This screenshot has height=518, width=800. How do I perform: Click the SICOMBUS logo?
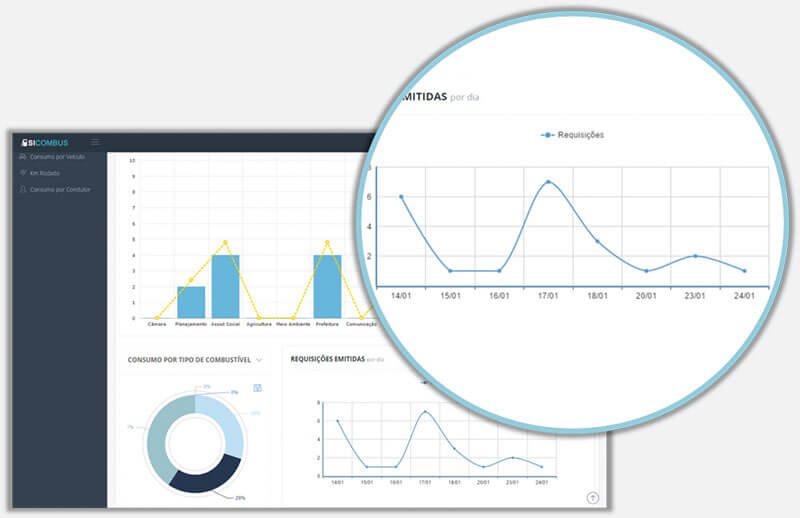[44, 142]
